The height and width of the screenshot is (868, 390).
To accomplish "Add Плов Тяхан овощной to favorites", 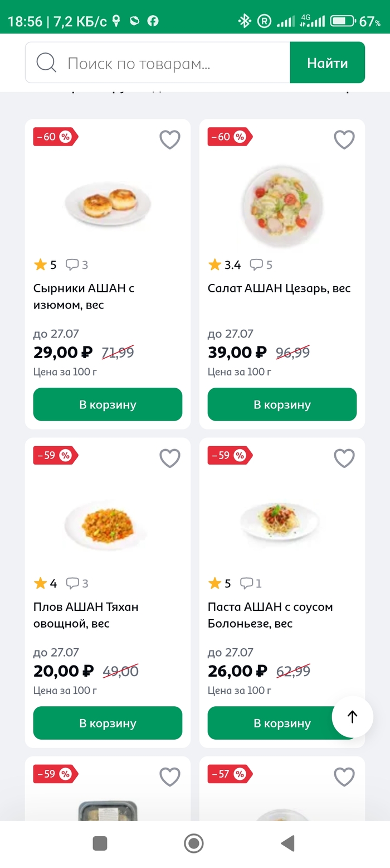I will tap(170, 459).
